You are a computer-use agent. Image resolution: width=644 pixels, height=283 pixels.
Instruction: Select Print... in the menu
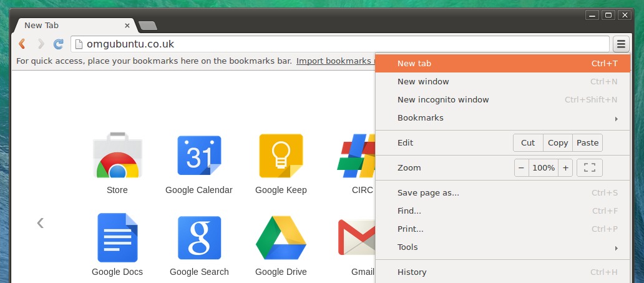pos(503,229)
